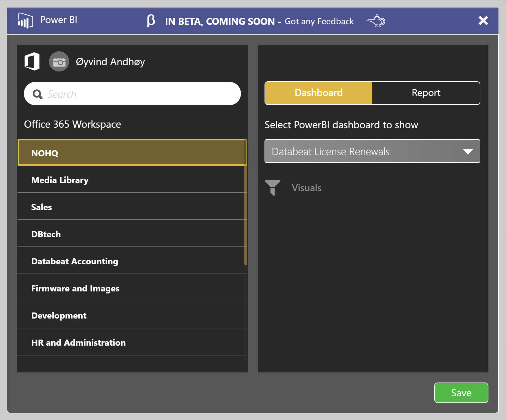
Task: Click the user avatar camera icon
Action: pos(59,61)
